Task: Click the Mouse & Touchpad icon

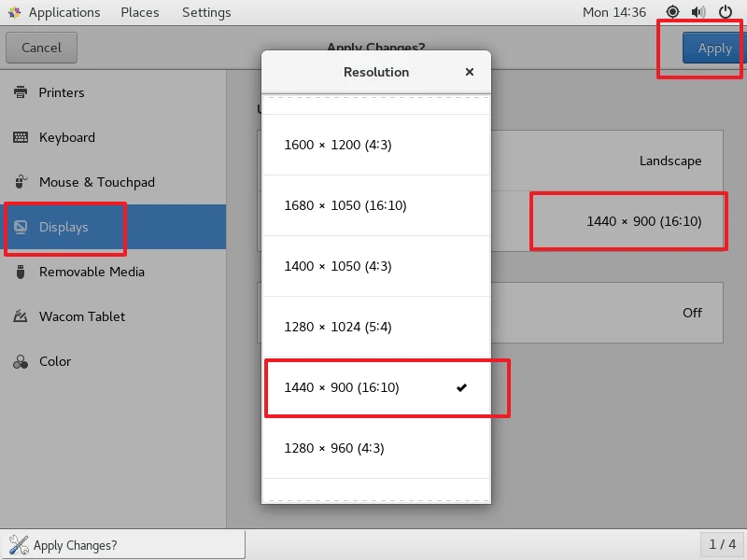Action: pyautogui.click(x=21, y=182)
